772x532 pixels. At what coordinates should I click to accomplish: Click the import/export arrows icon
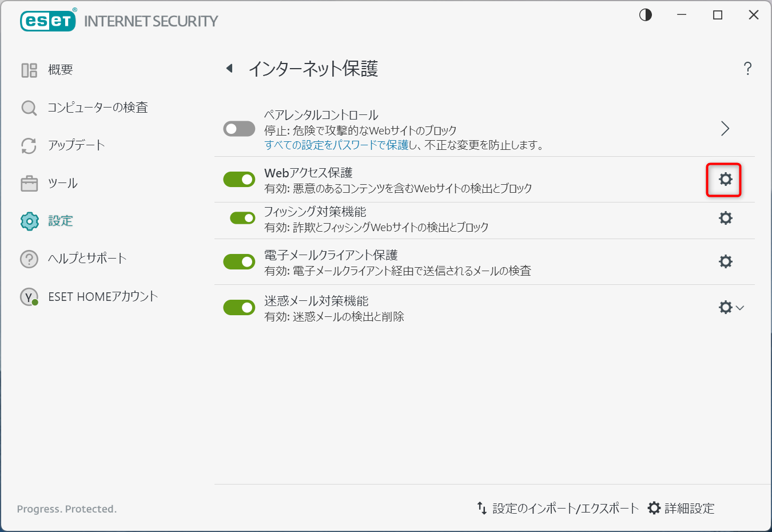(482, 508)
